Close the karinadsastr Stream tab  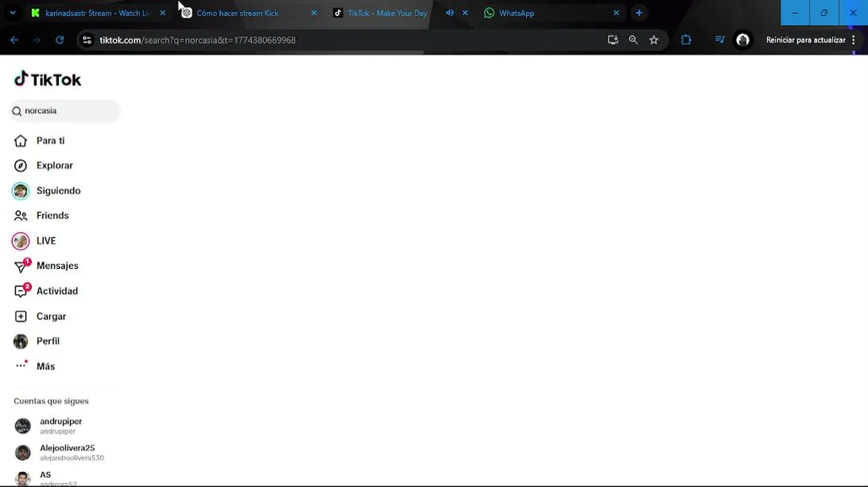162,13
